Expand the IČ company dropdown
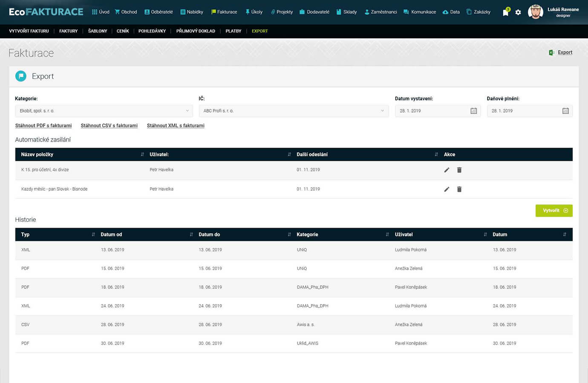The width and height of the screenshot is (588, 383). 294,111
